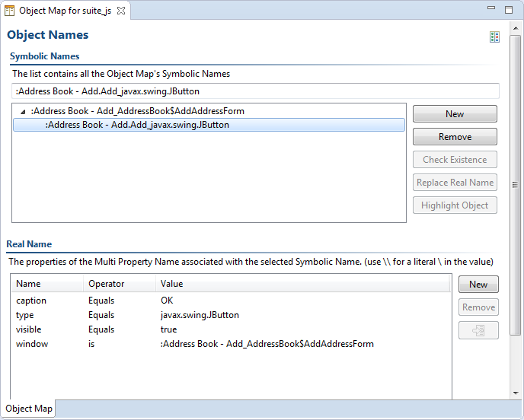Add a new real name property

coord(478,285)
